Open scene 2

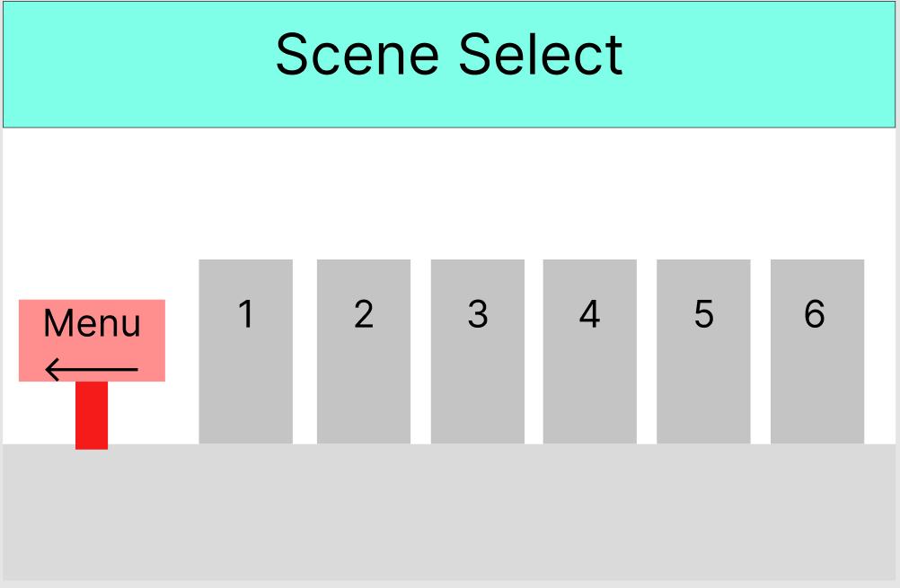363,350
